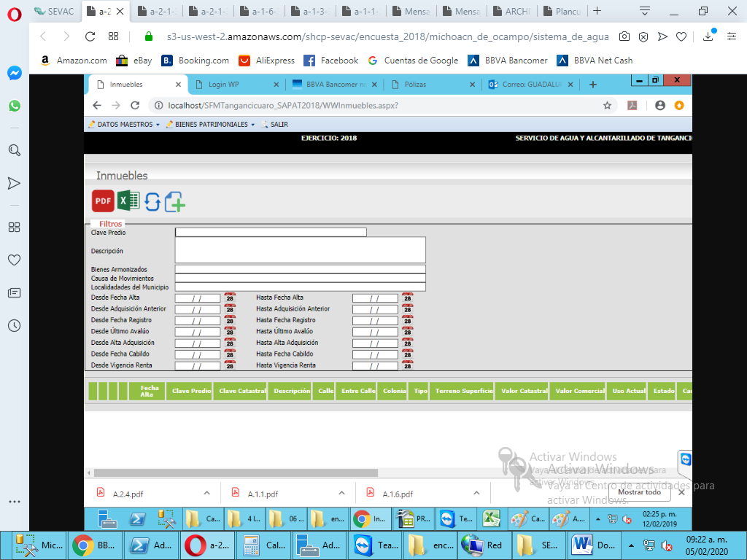Show hidden tray icons on Windows taskbar
The image size is (747, 560).
(x=631, y=545)
